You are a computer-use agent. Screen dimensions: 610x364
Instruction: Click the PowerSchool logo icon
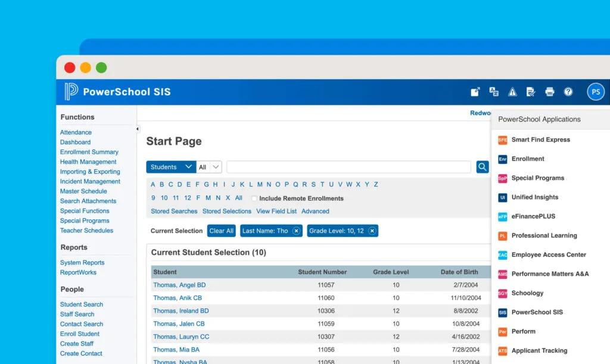point(71,91)
